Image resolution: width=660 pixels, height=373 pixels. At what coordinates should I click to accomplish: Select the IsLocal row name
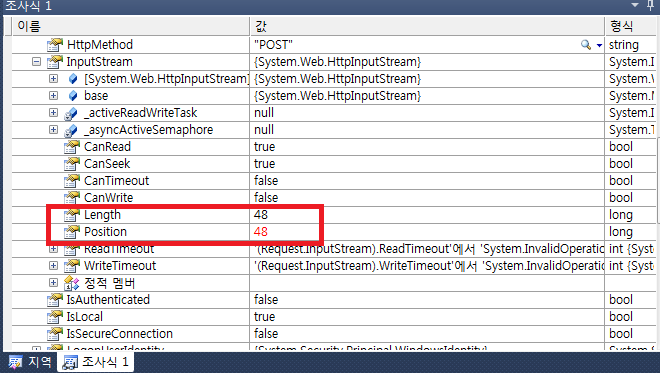point(85,317)
